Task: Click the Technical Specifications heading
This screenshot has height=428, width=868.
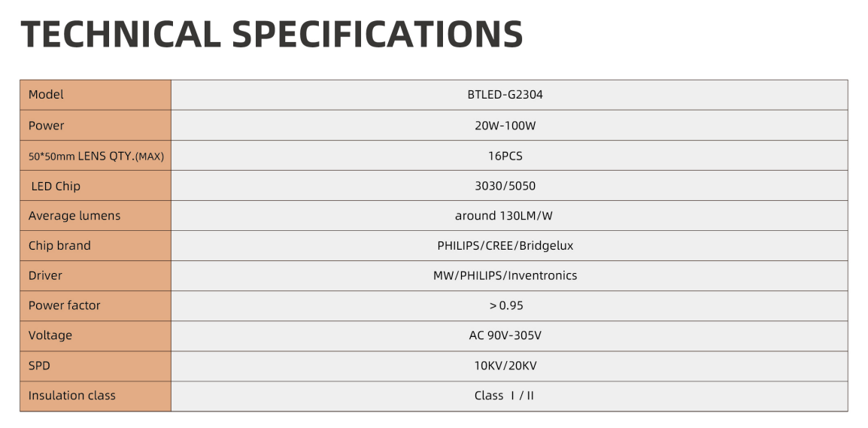Action: pyautogui.click(x=272, y=35)
